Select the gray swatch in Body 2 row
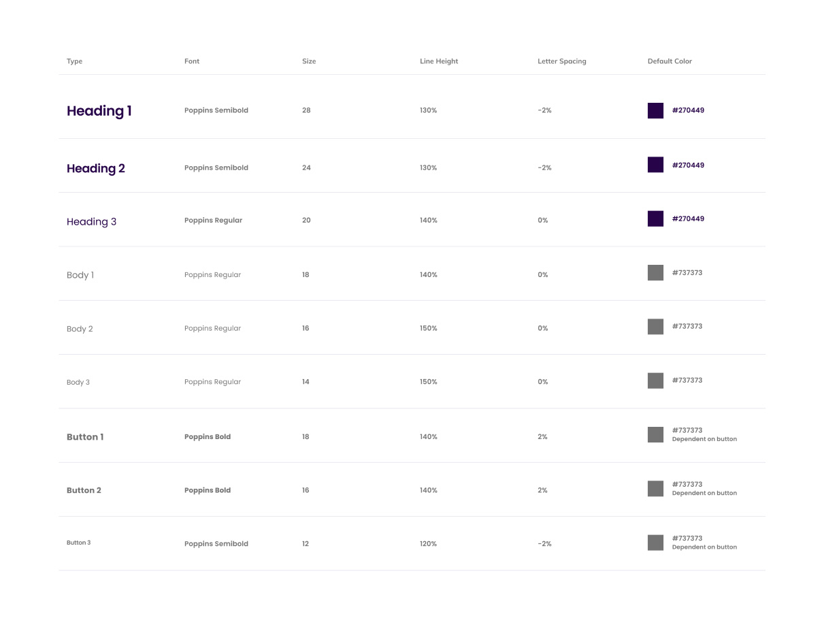This screenshot has width=820, height=644. [655, 326]
